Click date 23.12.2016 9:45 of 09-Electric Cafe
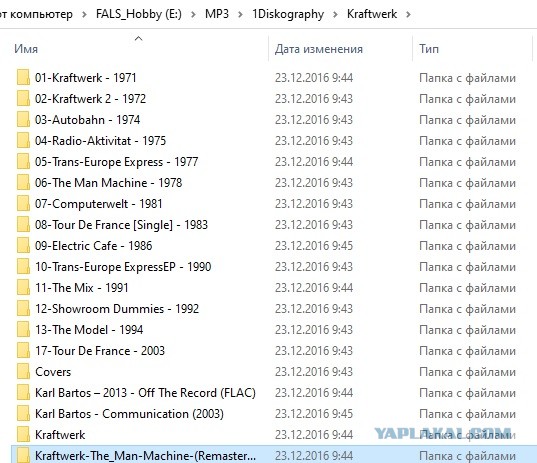 (314, 246)
